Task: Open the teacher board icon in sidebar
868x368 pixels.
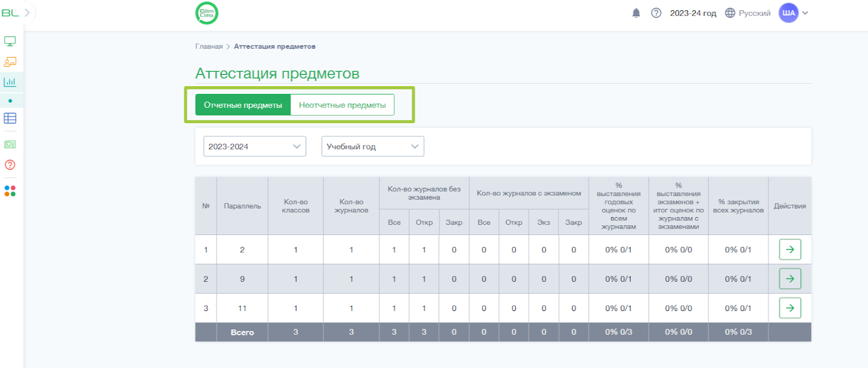Action: point(10,62)
